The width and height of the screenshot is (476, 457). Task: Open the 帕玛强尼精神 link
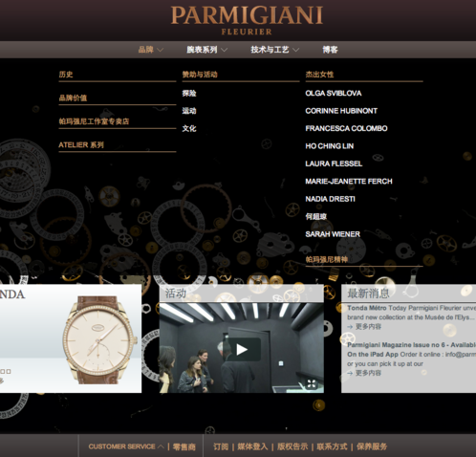click(x=327, y=259)
